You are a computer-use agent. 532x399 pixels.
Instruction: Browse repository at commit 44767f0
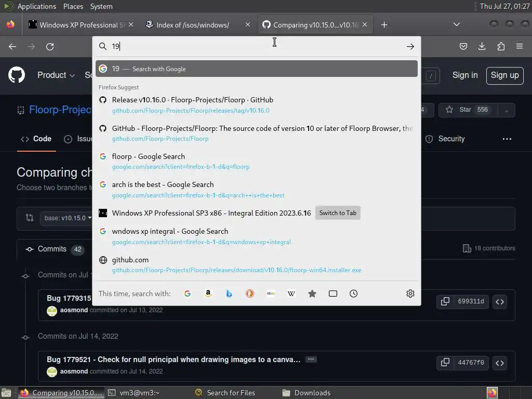500,363
